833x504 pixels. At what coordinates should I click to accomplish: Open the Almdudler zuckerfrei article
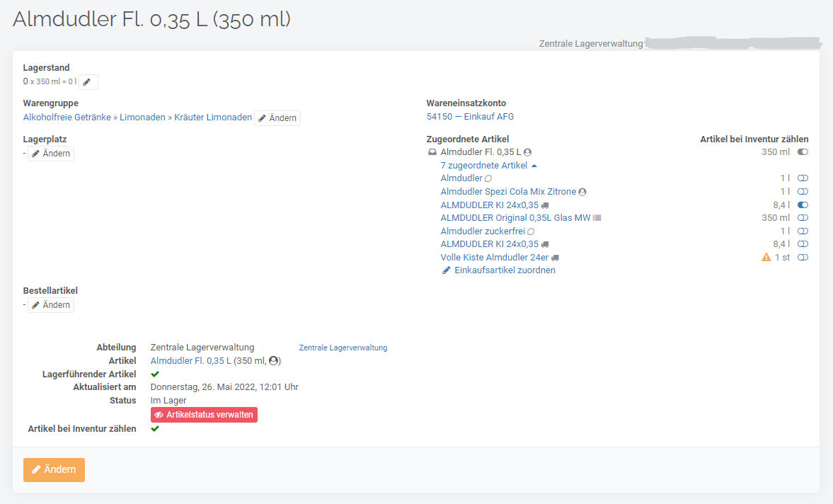[x=483, y=231]
